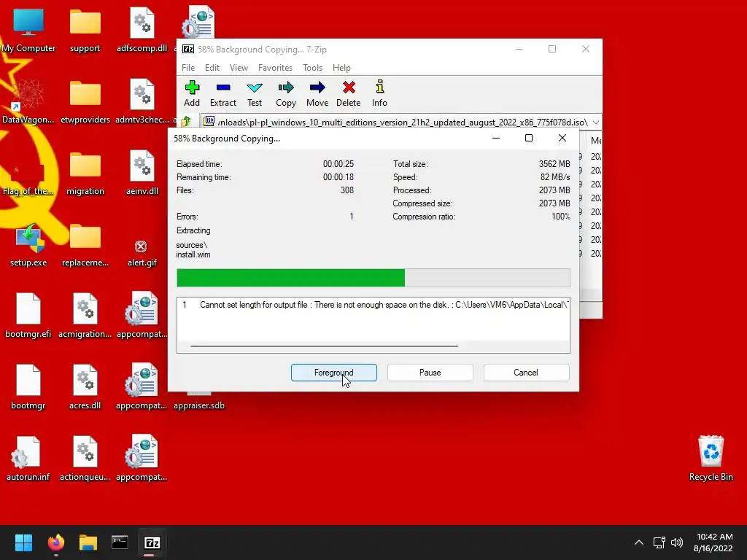Viewport: 747px width, 560px height.
Task: Click the up-folder icon beside the path bar
Action: click(x=186, y=122)
